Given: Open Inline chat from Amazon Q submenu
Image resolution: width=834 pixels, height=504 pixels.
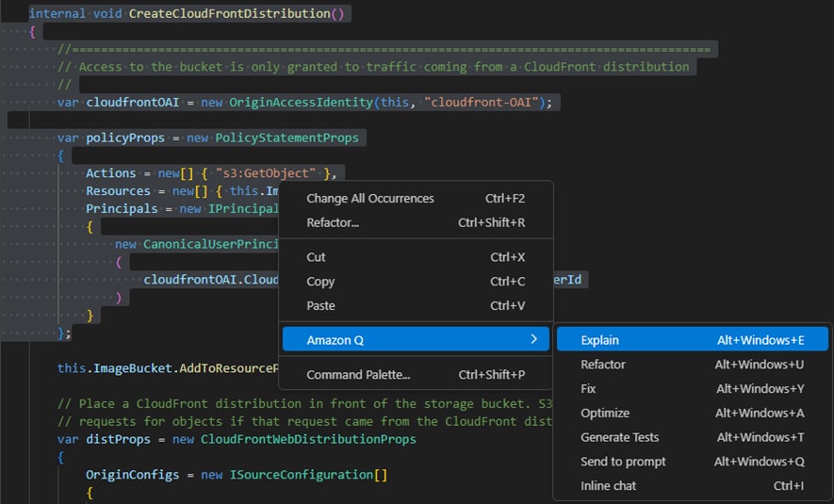Looking at the screenshot, I should pos(608,486).
